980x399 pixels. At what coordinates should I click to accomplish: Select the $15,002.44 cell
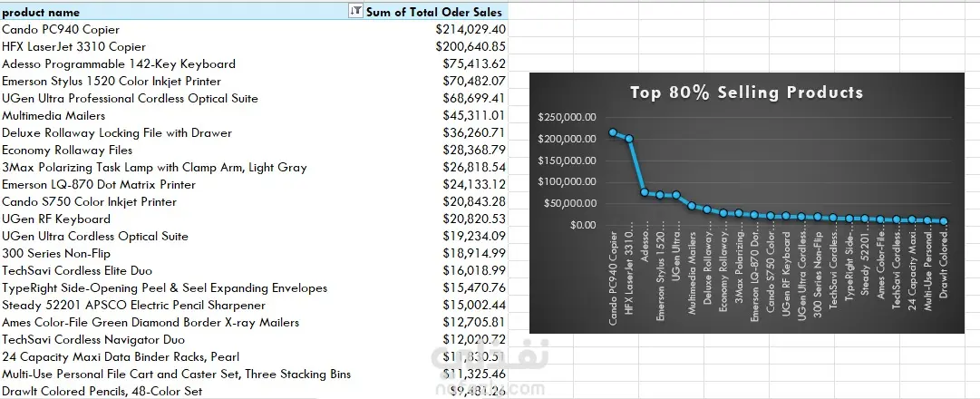tap(474, 306)
